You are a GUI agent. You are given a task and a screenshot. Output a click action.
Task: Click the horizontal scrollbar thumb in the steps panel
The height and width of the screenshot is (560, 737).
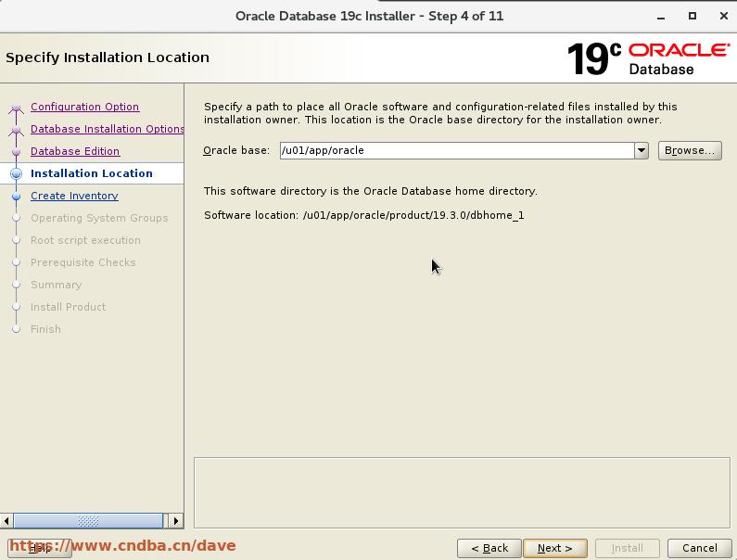[x=88, y=521]
